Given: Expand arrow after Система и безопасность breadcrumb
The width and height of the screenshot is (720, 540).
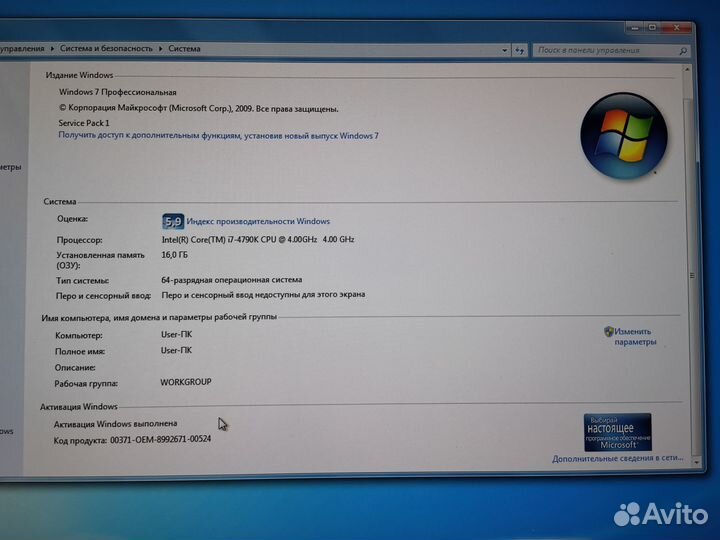Looking at the screenshot, I should [160, 49].
